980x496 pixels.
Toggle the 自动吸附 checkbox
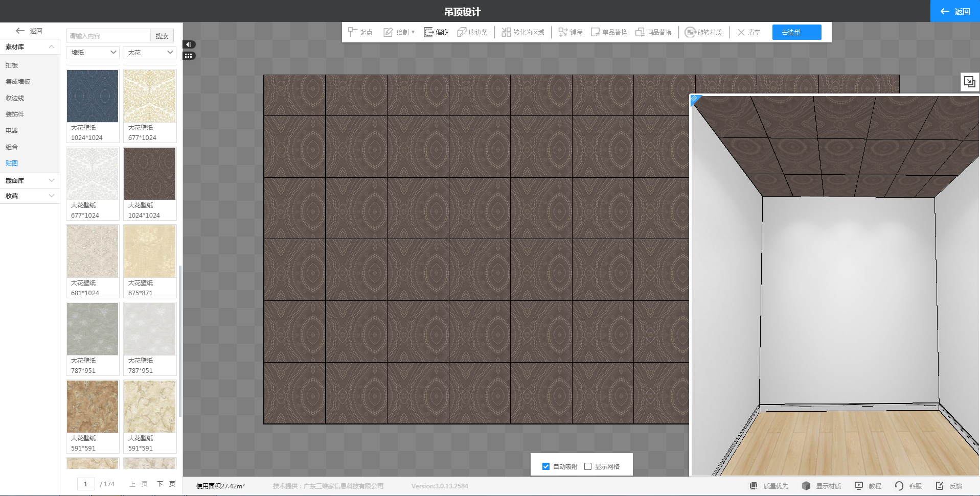(x=546, y=466)
